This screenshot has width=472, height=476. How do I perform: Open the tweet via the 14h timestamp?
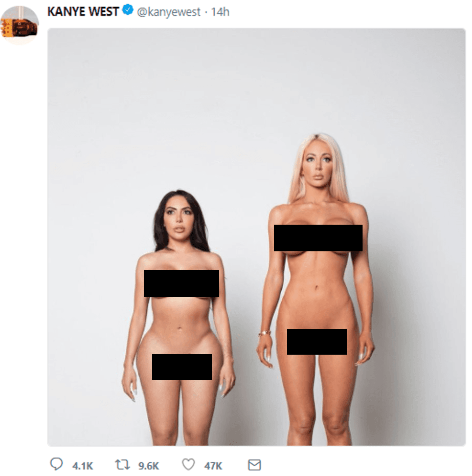point(220,12)
